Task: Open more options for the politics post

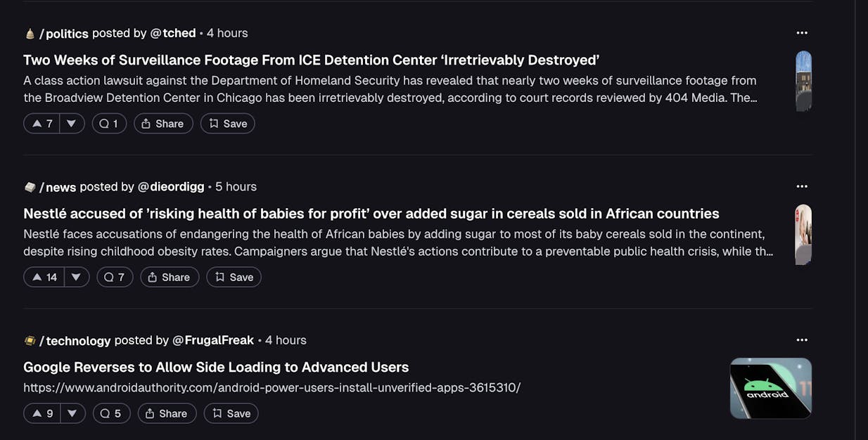Action: pyautogui.click(x=802, y=33)
